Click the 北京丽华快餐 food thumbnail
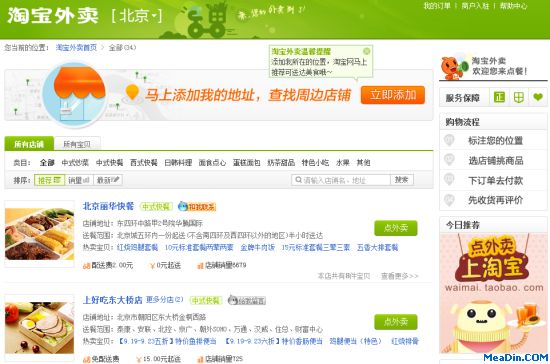This screenshot has height=364, width=550. click(x=39, y=234)
